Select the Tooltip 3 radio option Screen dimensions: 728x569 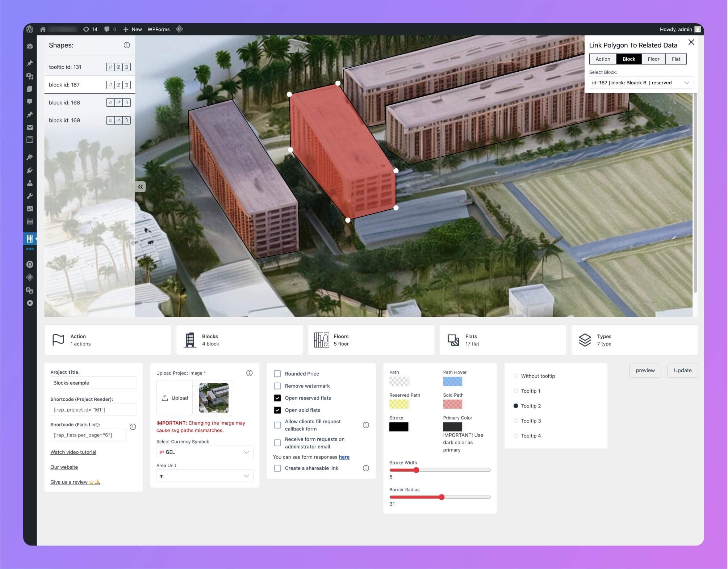point(516,421)
